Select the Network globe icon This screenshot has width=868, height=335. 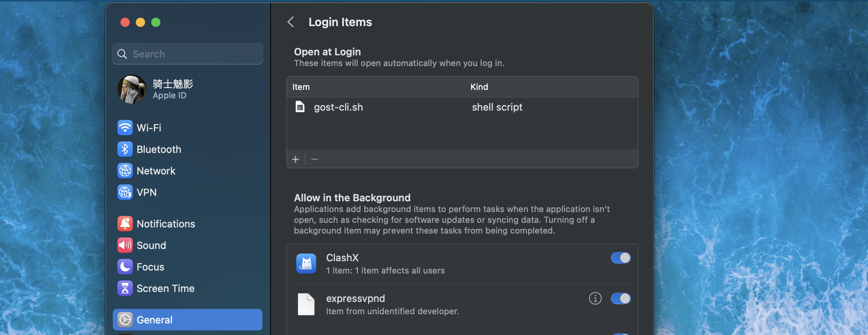point(125,171)
